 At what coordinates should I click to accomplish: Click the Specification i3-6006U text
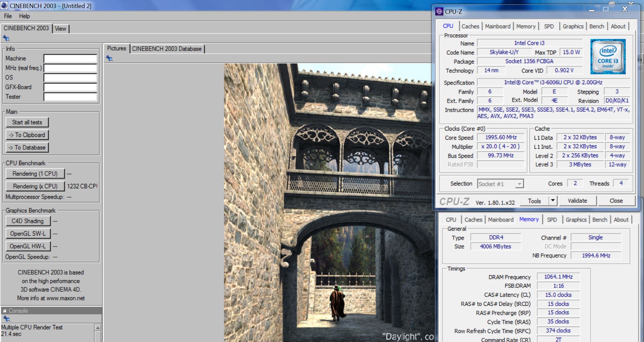click(x=553, y=82)
